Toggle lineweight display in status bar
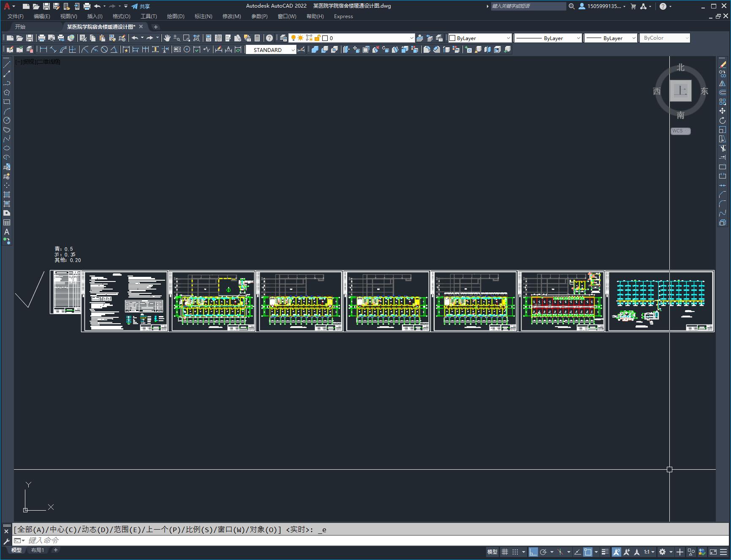 (605, 552)
